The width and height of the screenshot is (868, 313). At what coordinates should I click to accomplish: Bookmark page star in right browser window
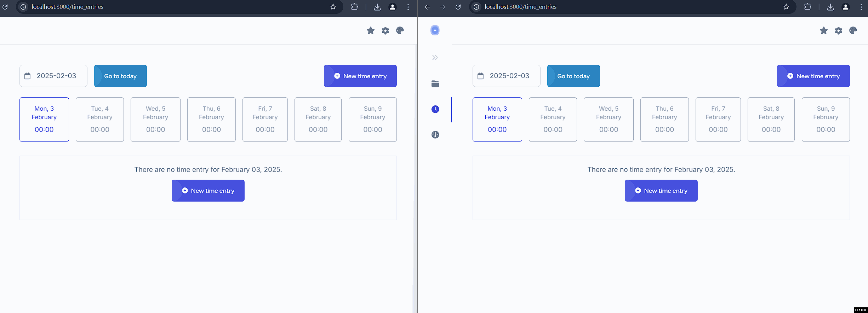coord(786,7)
